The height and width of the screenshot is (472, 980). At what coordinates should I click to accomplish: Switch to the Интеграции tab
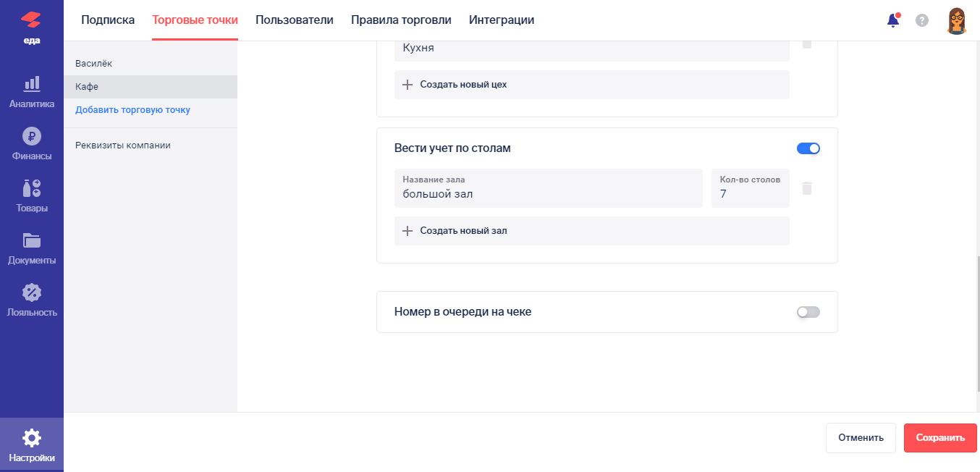[x=502, y=20]
